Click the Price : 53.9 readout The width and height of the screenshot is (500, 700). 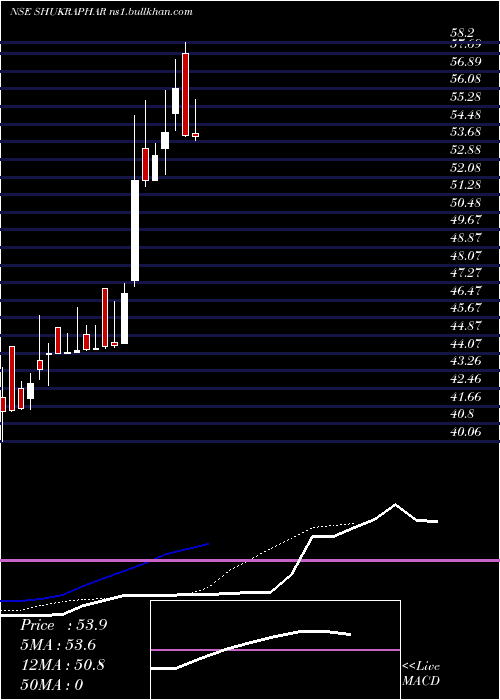pos(63,625)
